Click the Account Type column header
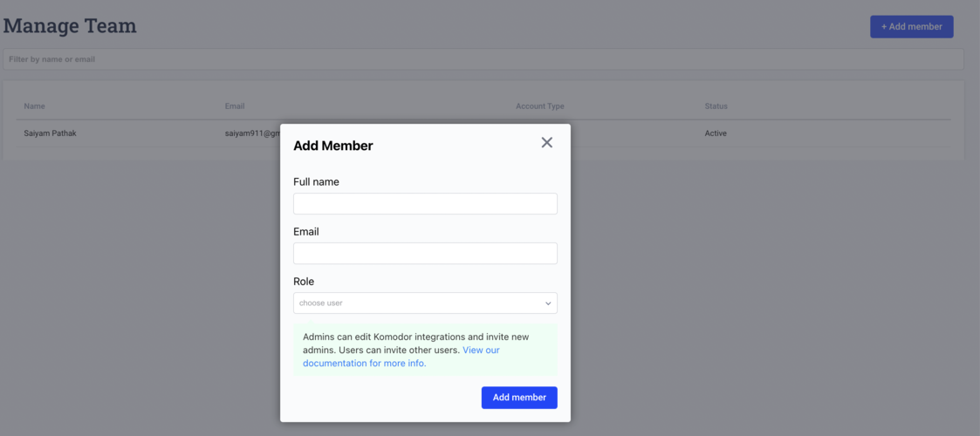980x436 pixels. (x=540, y=106)
